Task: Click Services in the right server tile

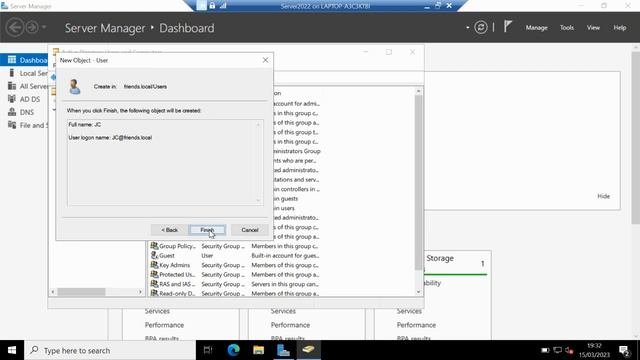Action: [x=409, y=311]
